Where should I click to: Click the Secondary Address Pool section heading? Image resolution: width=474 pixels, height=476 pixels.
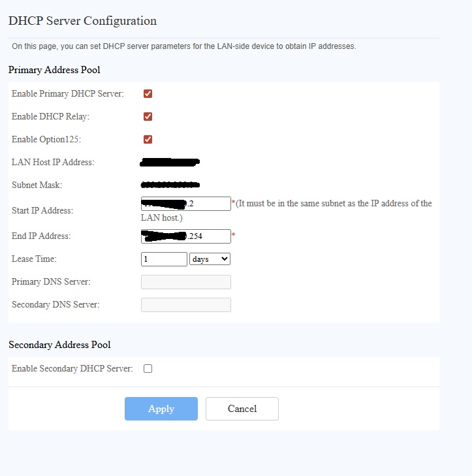click(x=59, y=345)
